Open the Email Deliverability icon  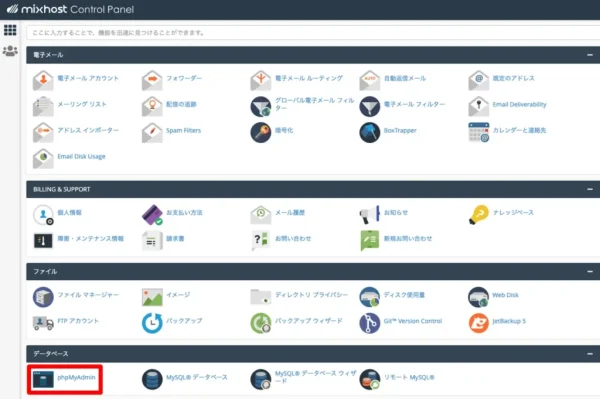click(478, 106)
